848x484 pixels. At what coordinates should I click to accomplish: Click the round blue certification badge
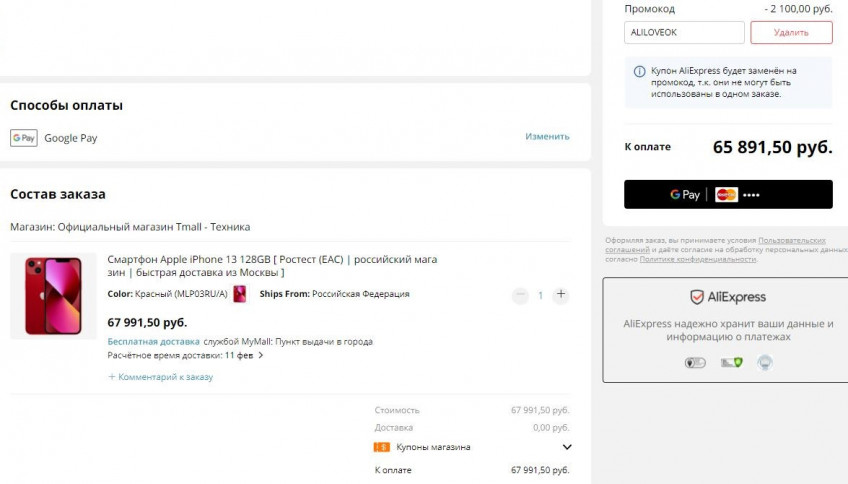pyautogui.click(x=764, y=362)
